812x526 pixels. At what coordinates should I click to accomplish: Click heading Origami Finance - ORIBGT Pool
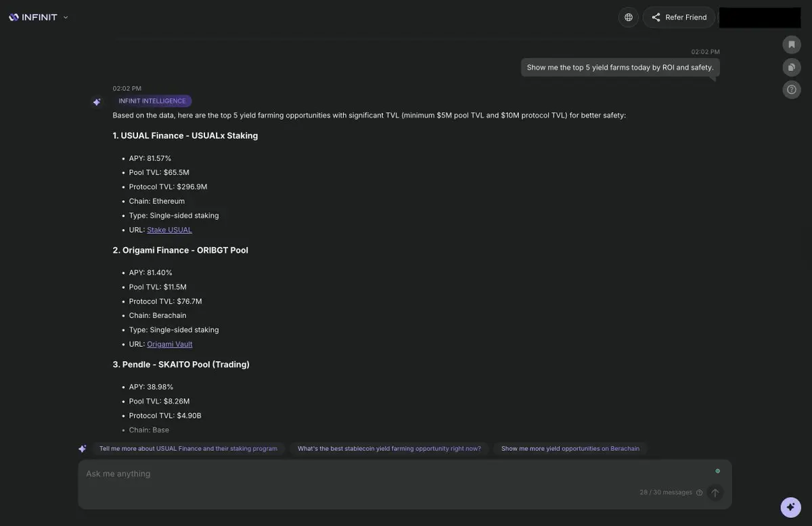(181, 250)
